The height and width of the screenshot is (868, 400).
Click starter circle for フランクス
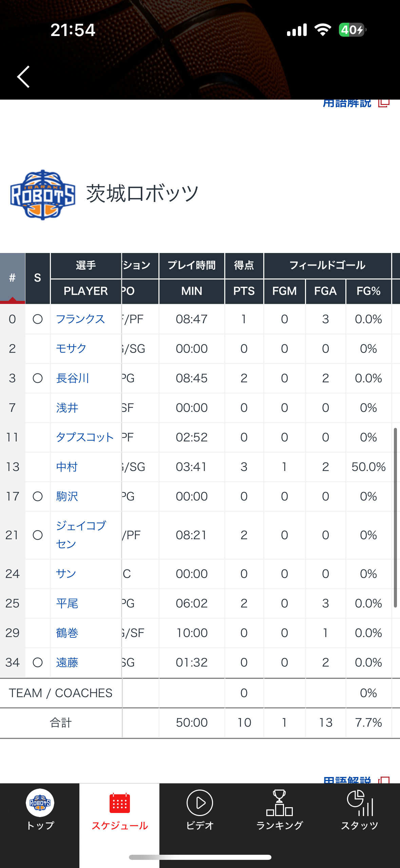38,319
